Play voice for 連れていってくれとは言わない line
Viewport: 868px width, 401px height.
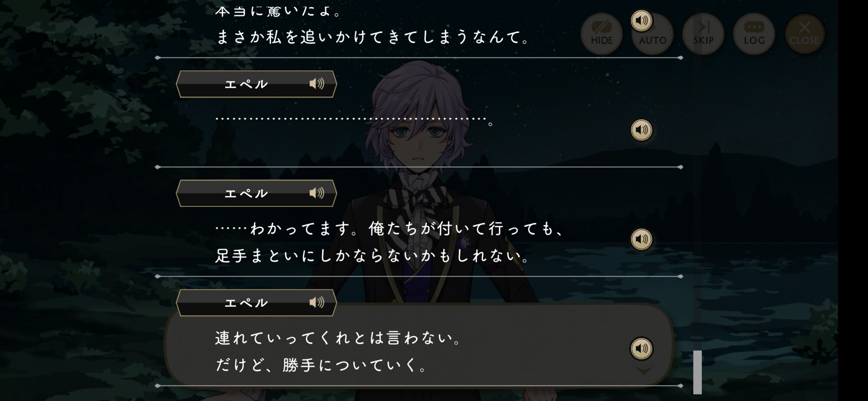click(641, 348)
